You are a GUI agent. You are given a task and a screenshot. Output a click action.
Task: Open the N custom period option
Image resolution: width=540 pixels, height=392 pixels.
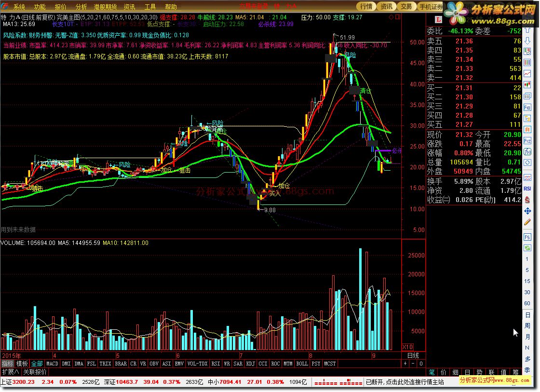pos(527,348)
